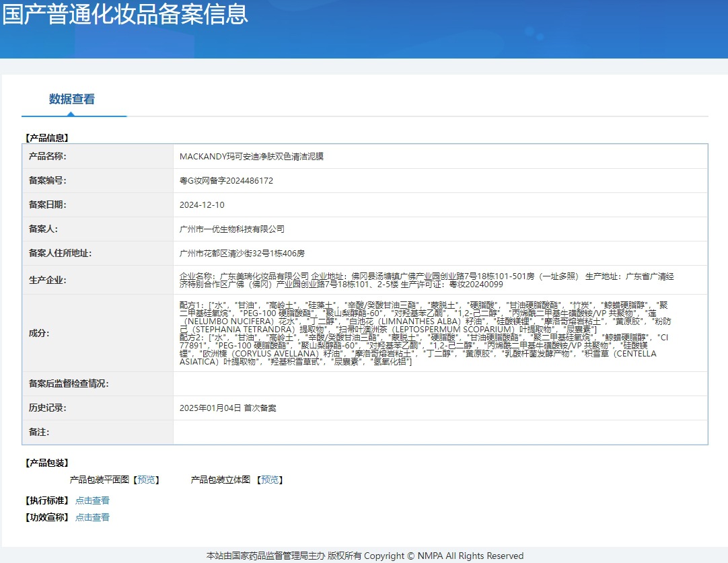Select address 广州市花都区清沙街32号1栋406房
The image size is (728, 563).
pos(242,254)
